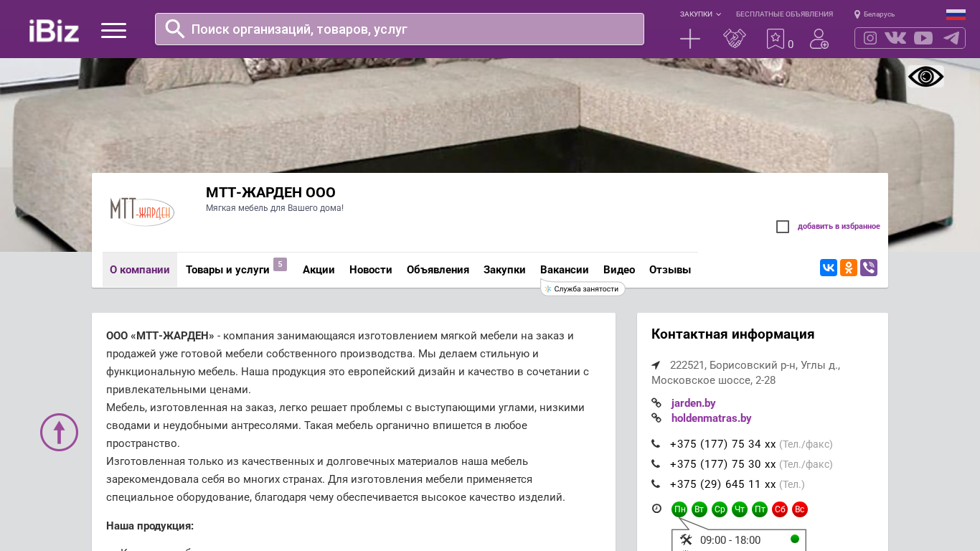View the 'Вакансии' tab
Viewport: 980px width, 551px height.
pyautogui.click(x=565, y=270)
